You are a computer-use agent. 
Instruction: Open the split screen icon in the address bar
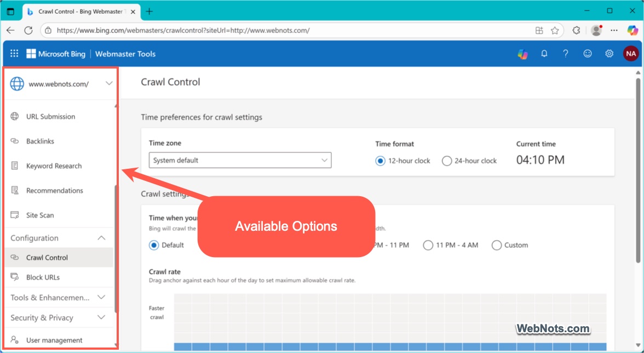pos(539,30)
